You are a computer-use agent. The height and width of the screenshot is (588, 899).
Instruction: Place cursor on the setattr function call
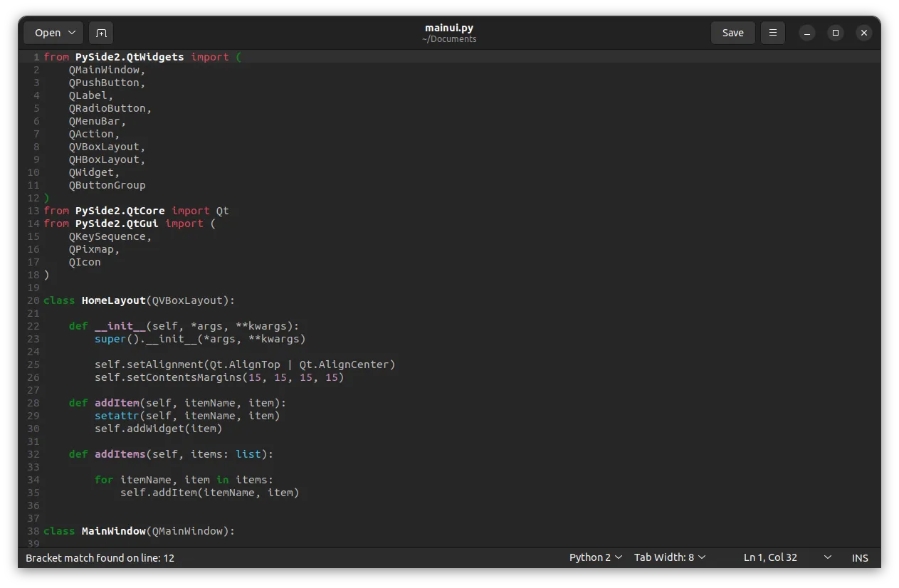coord(117,416)
